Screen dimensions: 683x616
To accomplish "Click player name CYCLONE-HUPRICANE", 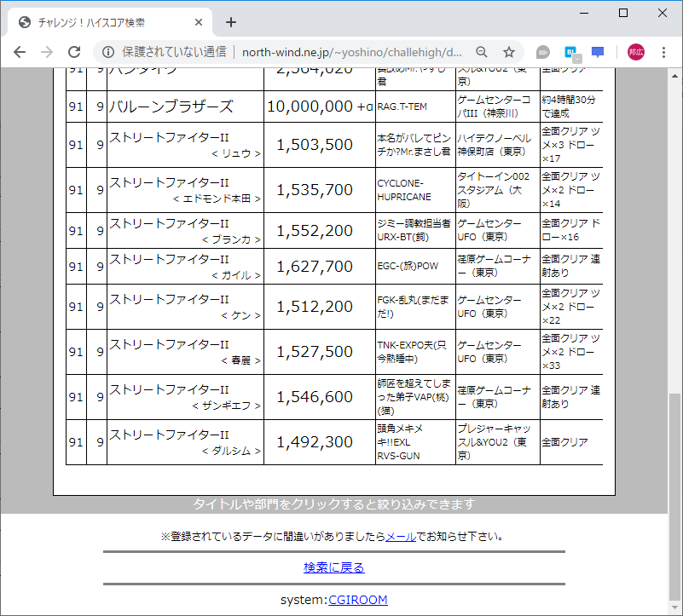I will (x=404, y=190).
